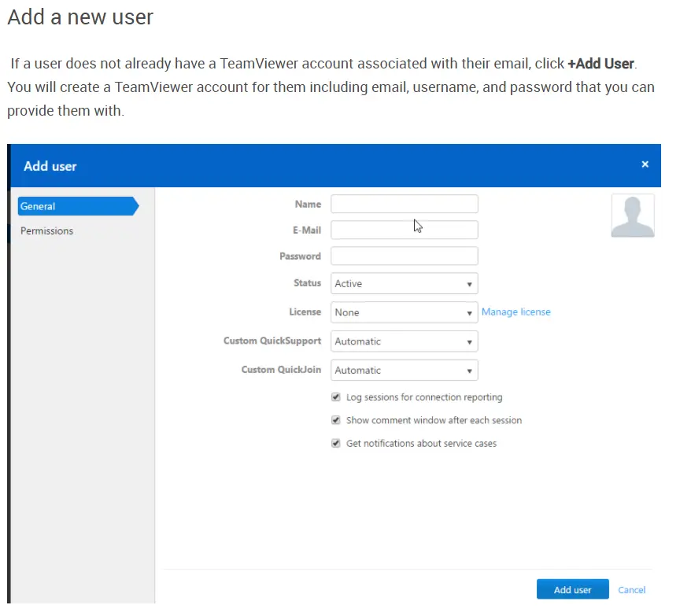Toggle Log sessions for connection reporting

[x=335, y=397]
